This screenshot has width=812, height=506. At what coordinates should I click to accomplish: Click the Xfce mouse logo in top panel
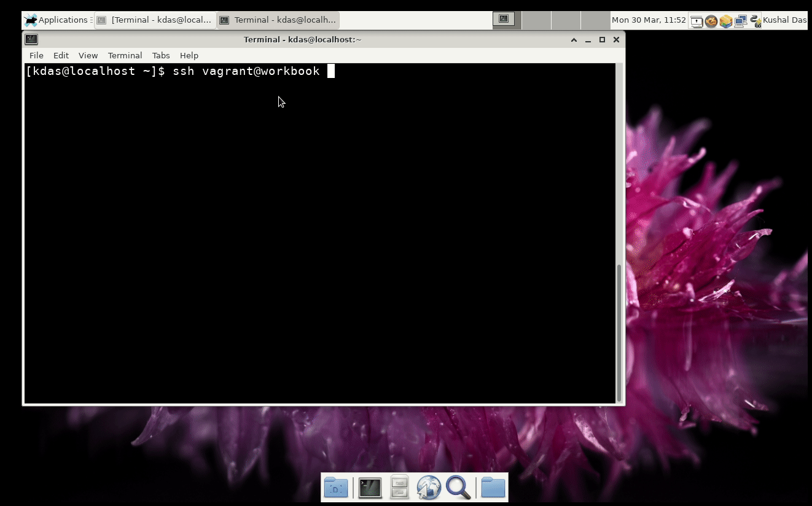[30, 20]
